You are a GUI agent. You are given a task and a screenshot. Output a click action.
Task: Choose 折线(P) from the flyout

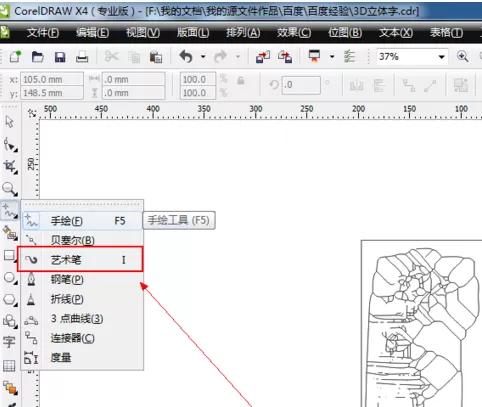83,299
